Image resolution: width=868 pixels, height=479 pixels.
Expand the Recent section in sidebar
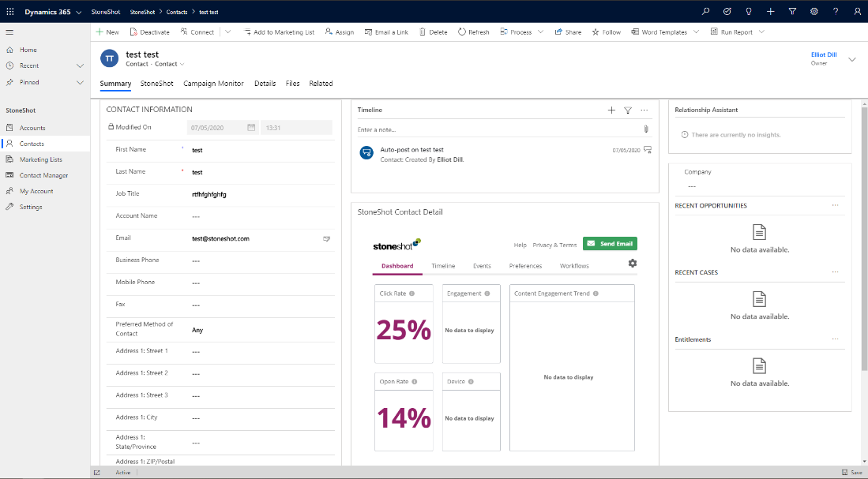coord(80,65)
